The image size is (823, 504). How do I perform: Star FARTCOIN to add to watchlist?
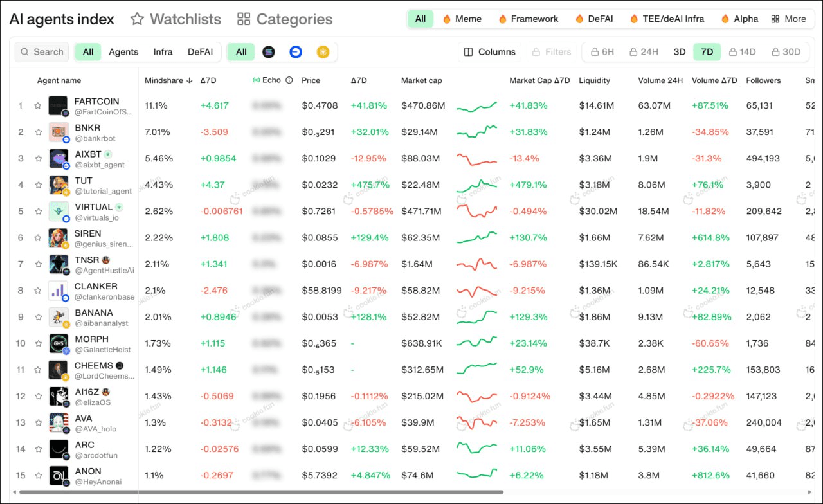38,105
